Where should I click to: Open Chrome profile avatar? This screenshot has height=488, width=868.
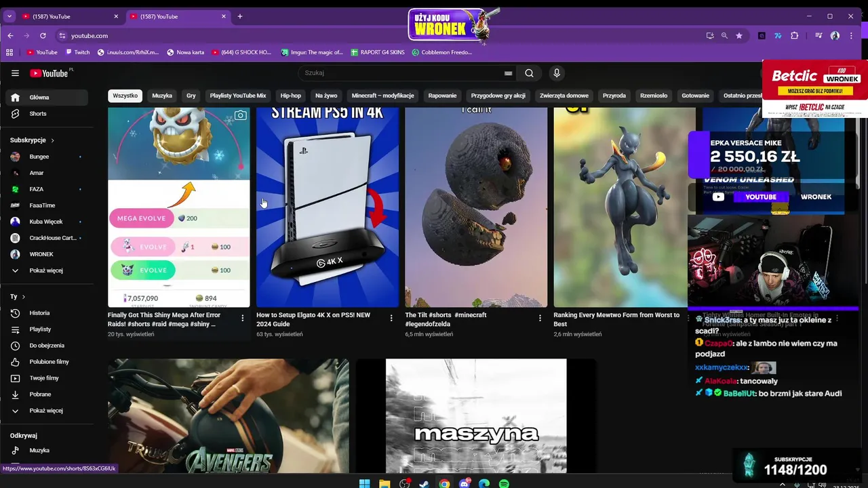click(835, 35)
